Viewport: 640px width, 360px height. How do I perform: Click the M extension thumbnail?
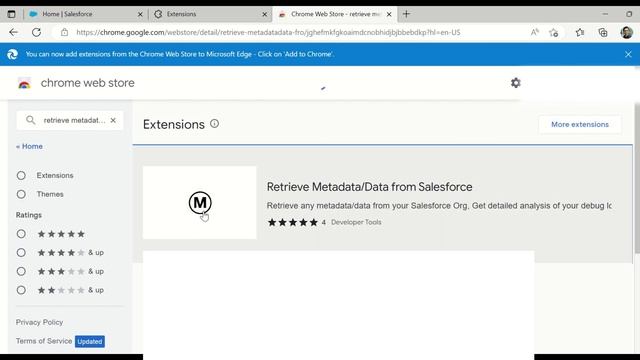(x=200, y=202)
